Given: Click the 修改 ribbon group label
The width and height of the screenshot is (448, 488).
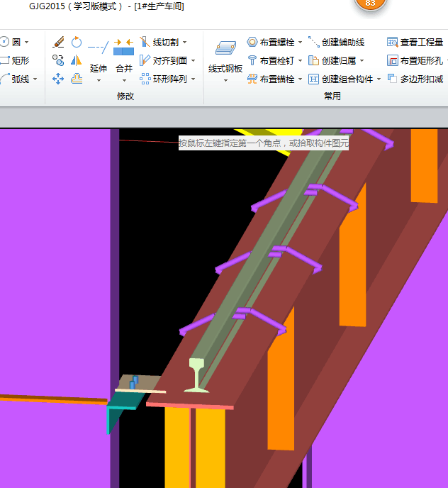Looking at the screenshot, I should (125, 96).
